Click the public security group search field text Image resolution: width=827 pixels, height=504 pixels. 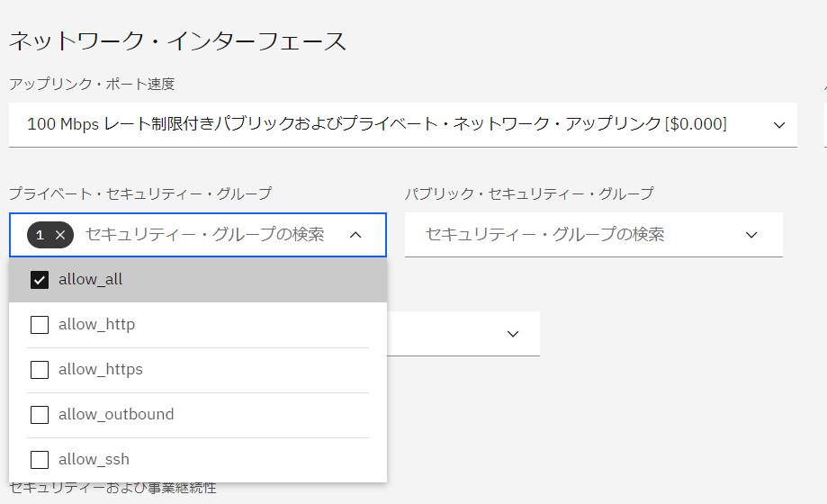[x=544, y=234]
